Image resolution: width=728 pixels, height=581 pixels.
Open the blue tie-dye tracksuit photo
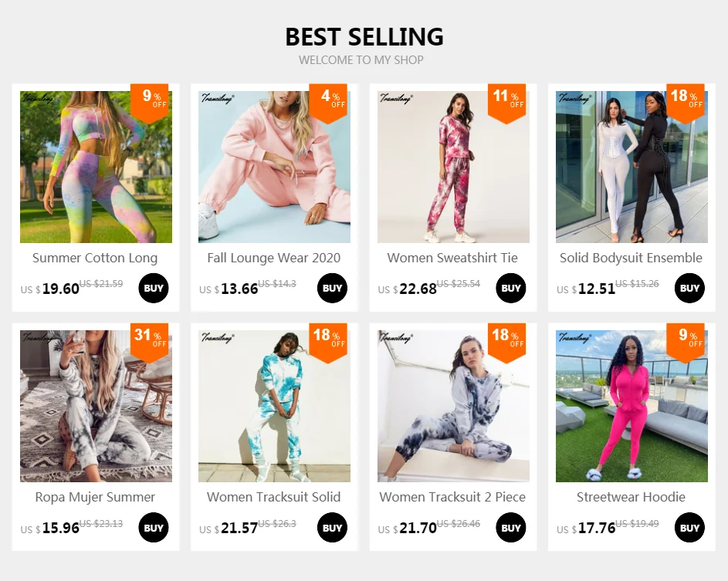pyautogui.click(x=274, y=407)
